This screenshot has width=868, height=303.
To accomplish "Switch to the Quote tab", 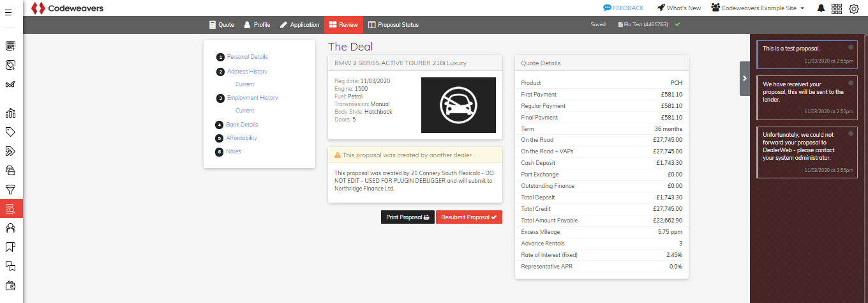I will [221, 25].
